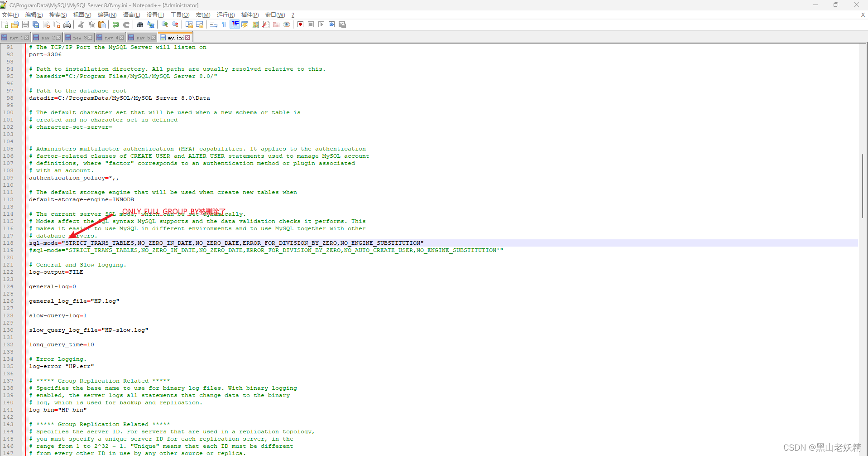Open Folder as Workspace icon
Image resolution: width=868 pixels, height=456 pixels.
coord(276,24)
